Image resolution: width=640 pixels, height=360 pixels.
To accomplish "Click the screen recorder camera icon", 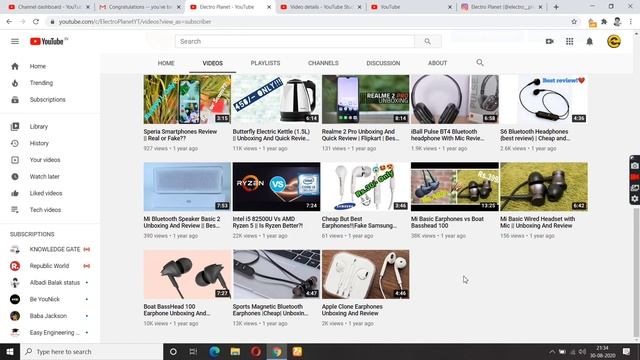I will coord(634,166).
